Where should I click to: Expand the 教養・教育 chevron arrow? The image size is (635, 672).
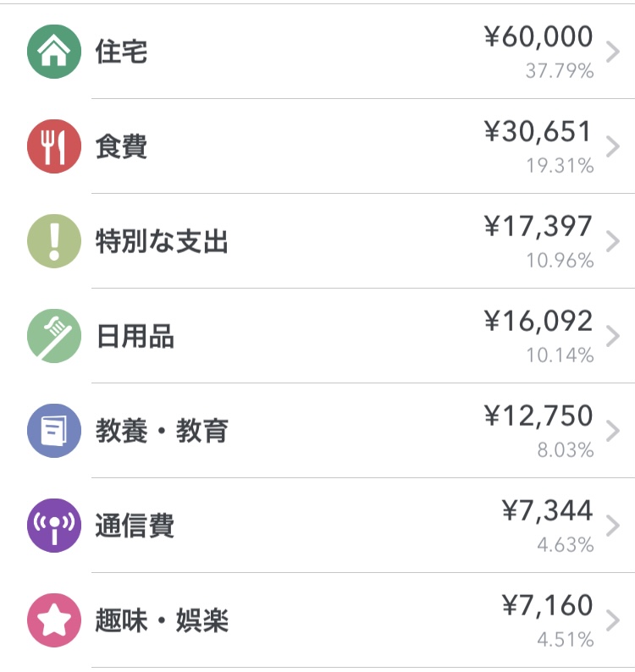pos(614,432)
